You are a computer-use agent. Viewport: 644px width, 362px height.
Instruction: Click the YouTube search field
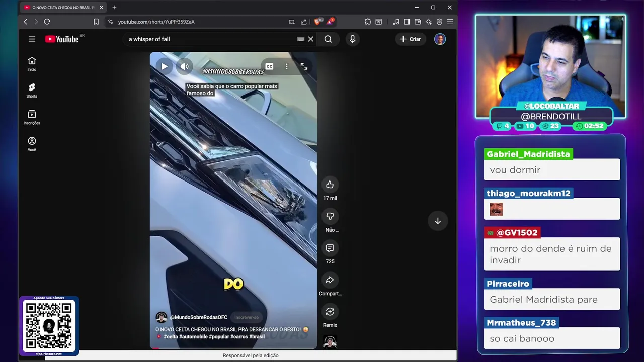211,39
